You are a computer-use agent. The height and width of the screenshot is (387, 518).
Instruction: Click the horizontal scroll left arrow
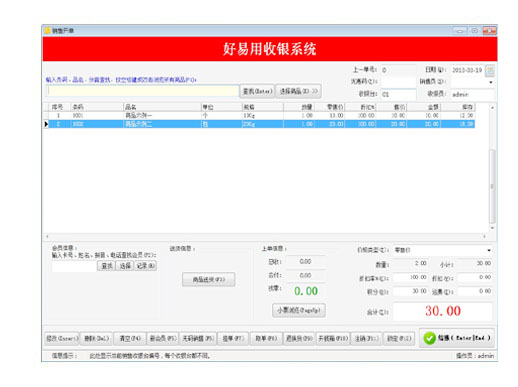click(47, 236)
